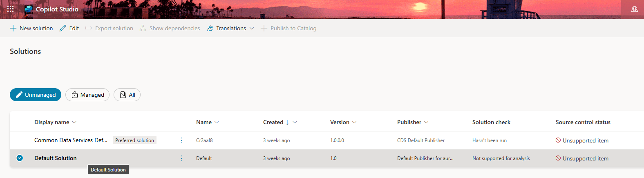Click the Export solution arrow icon

[89, 28]
